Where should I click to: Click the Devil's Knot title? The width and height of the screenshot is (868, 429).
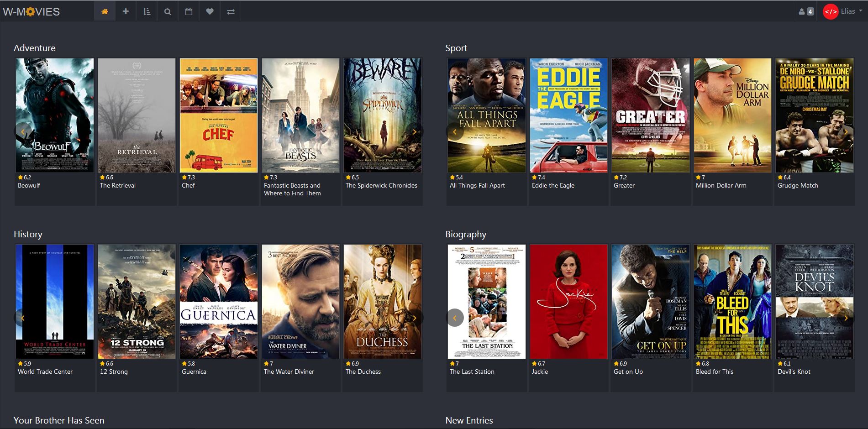794,371
